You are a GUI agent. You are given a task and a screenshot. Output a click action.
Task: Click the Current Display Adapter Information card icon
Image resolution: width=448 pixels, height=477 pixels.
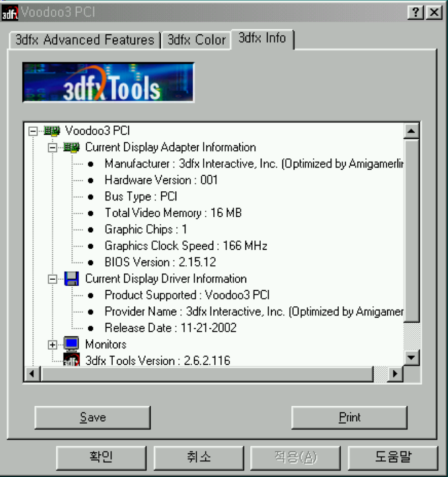[x=71, y=147]
